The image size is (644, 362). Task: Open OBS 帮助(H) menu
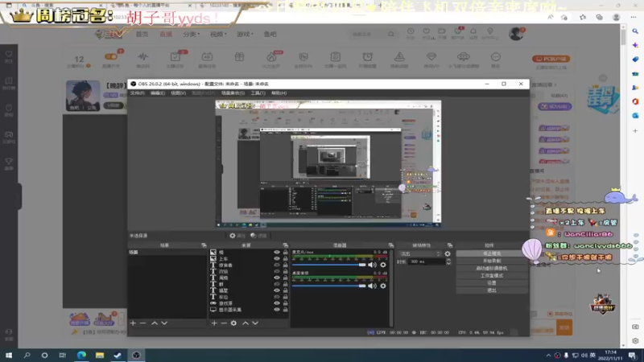coord(279,93)
